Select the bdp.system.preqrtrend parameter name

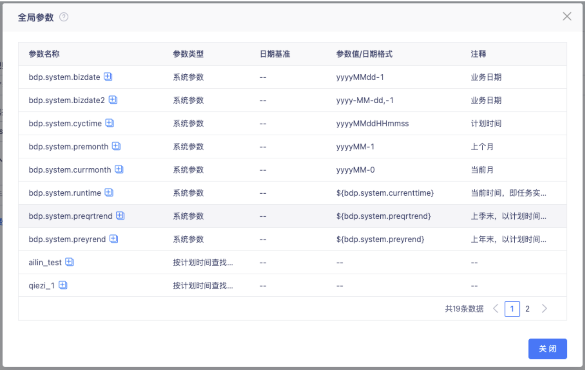pyautogui.click(x=70, y=216)
